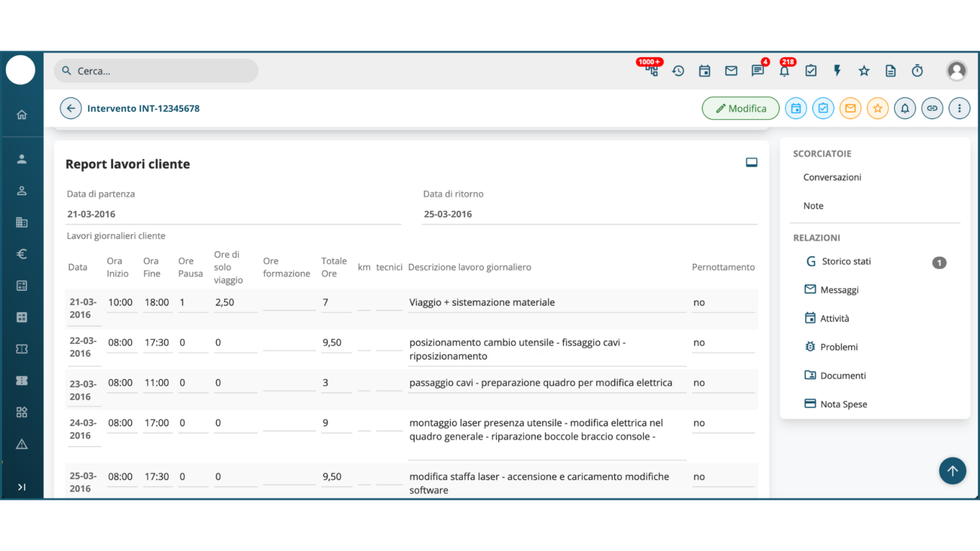The image size is (980, 551).
Task: Click the Storico stati count badge 1
Action: [x=939, y=263]
